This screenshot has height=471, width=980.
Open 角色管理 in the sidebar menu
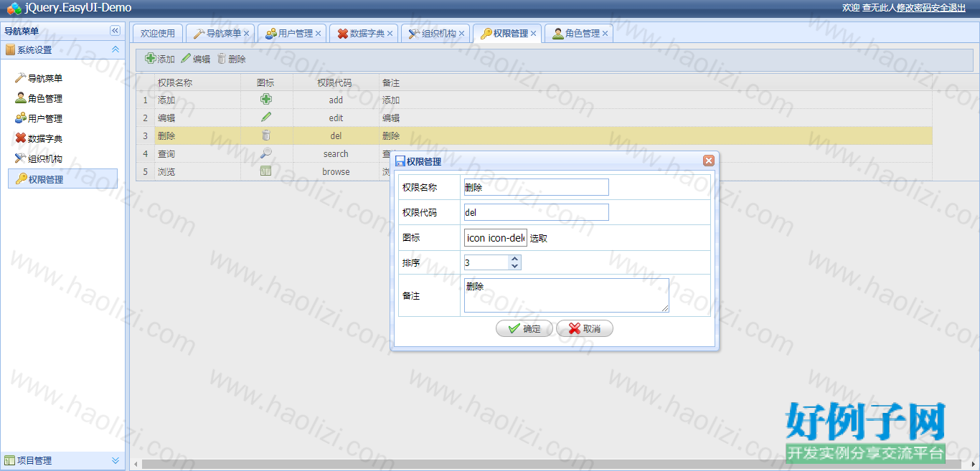point(45,98)
